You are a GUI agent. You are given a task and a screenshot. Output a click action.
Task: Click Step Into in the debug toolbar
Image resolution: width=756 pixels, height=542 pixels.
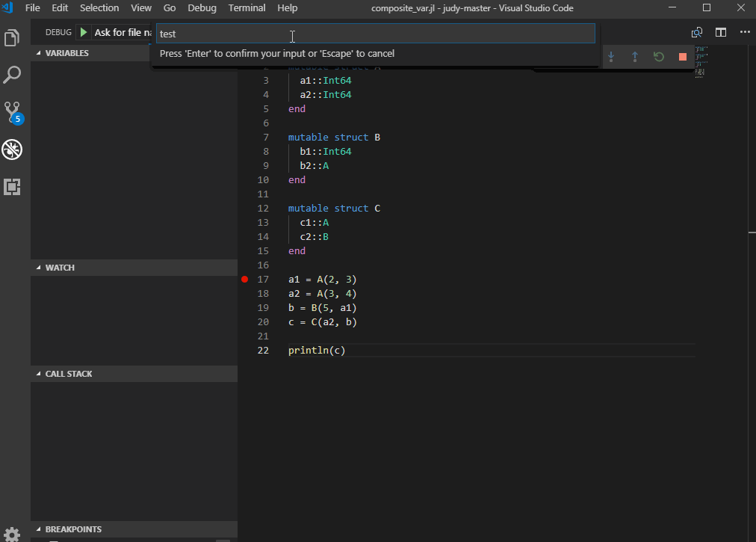pos(611,57)
